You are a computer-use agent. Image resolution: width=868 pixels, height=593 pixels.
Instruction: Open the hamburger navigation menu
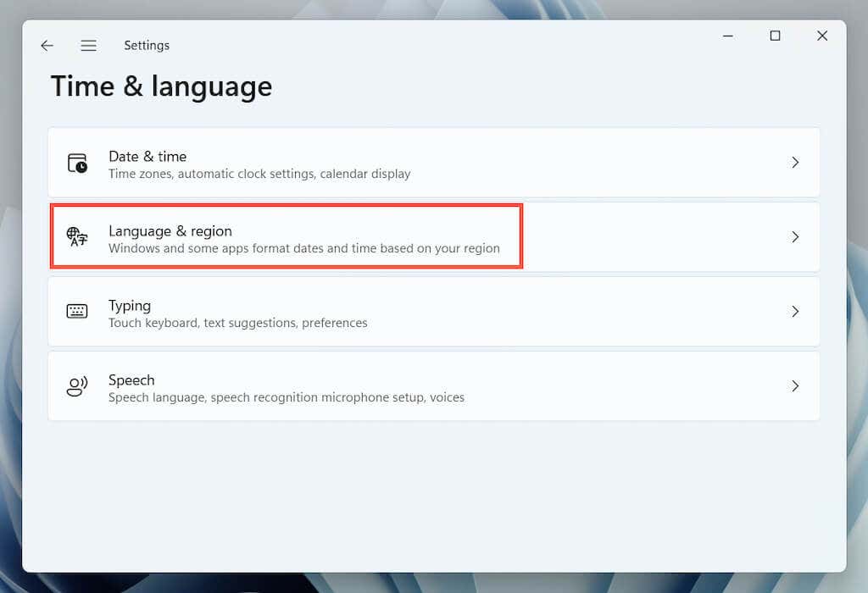(88, 46)
